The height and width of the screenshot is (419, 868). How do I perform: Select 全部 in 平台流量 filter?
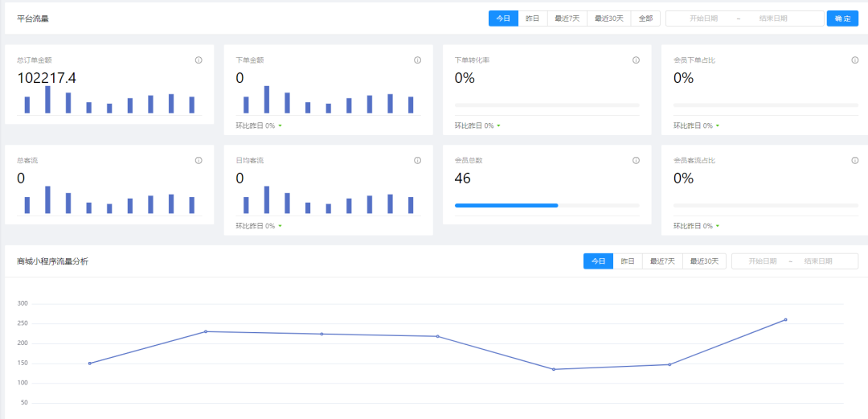(645, 18)
